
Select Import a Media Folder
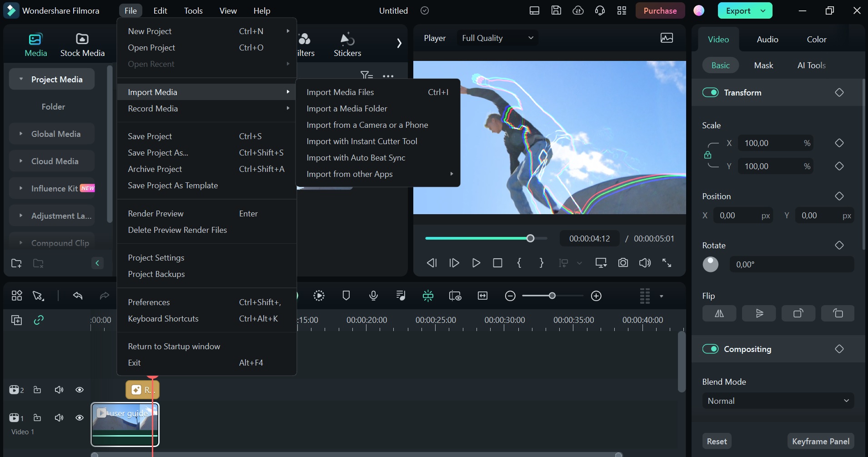coord(378,109)
